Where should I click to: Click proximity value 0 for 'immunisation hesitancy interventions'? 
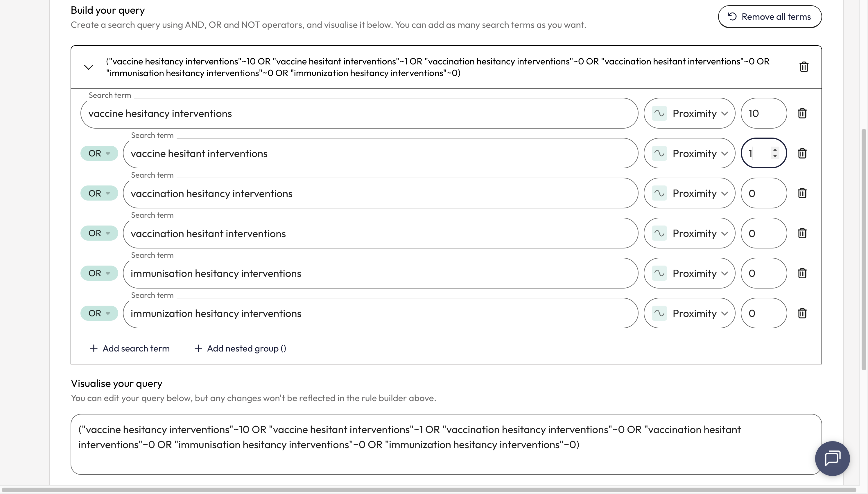(763, 273)
